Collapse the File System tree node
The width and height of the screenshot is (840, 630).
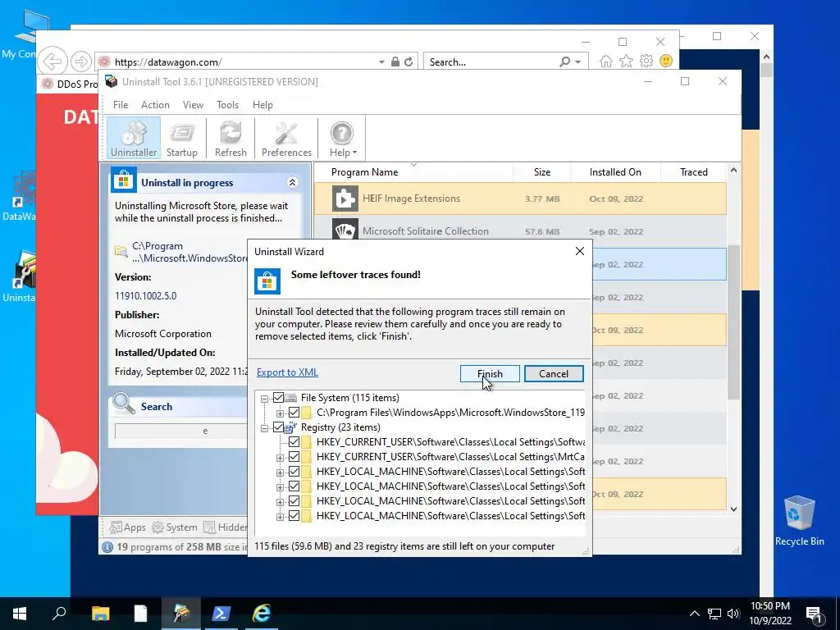click(264, 399)
